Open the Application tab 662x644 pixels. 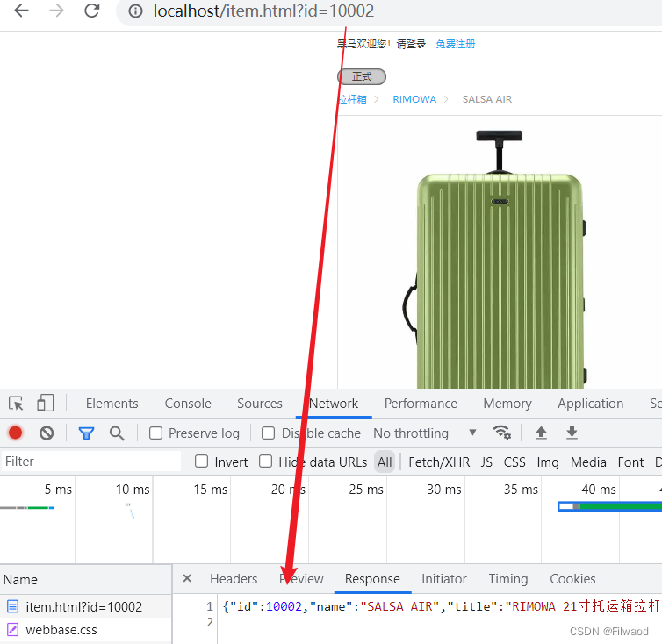590,404
